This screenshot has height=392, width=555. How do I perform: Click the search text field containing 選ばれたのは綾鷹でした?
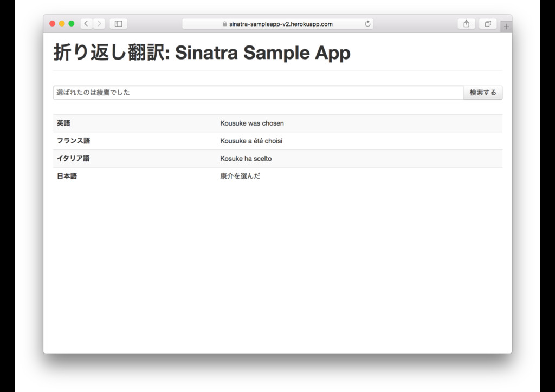[x=259, y=92]
